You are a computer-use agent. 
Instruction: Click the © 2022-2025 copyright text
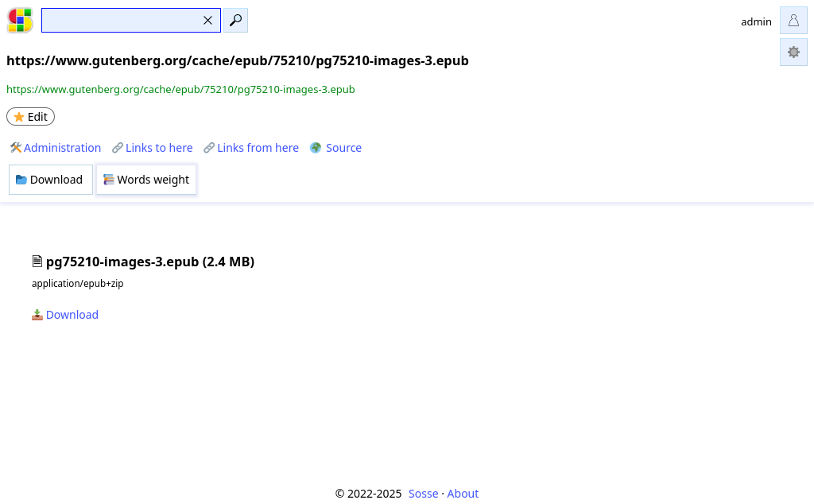point(368,494)
